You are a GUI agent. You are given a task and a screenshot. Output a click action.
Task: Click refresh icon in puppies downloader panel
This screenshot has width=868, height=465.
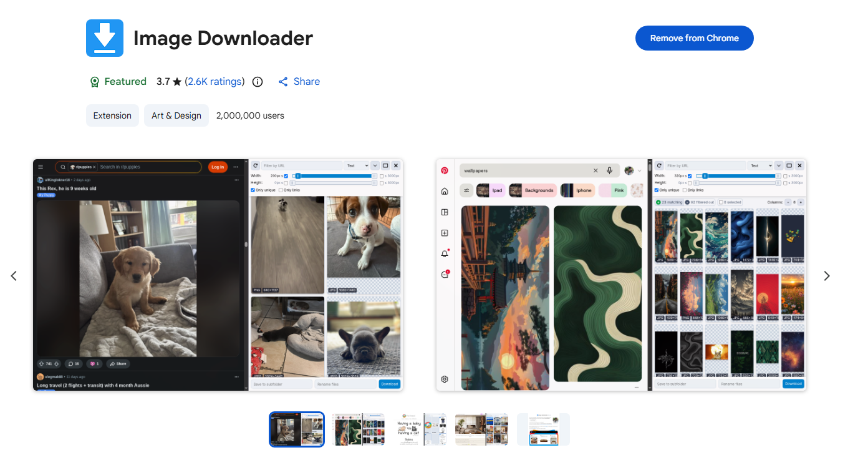point(255,165)
